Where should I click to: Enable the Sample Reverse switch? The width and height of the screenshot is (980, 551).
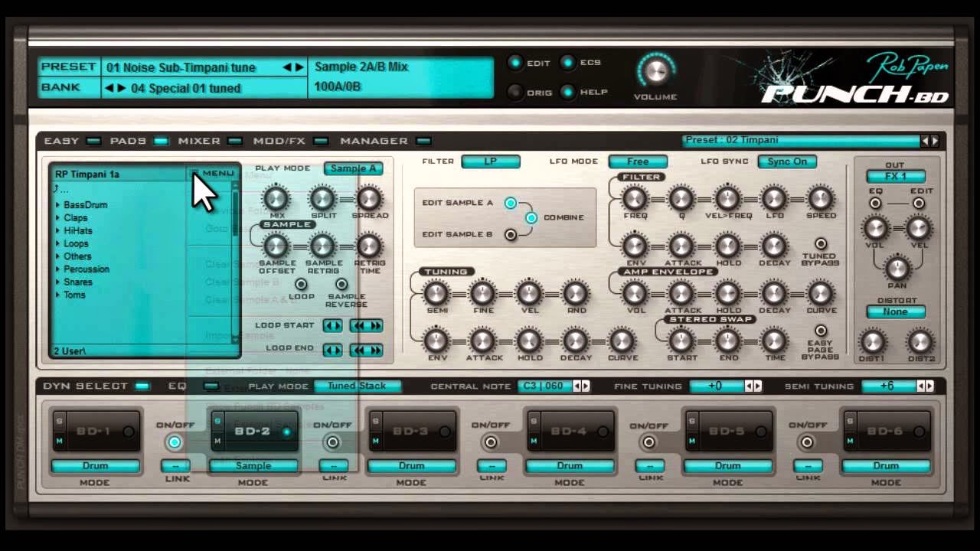pyautogui.click(x=341, y=285)
